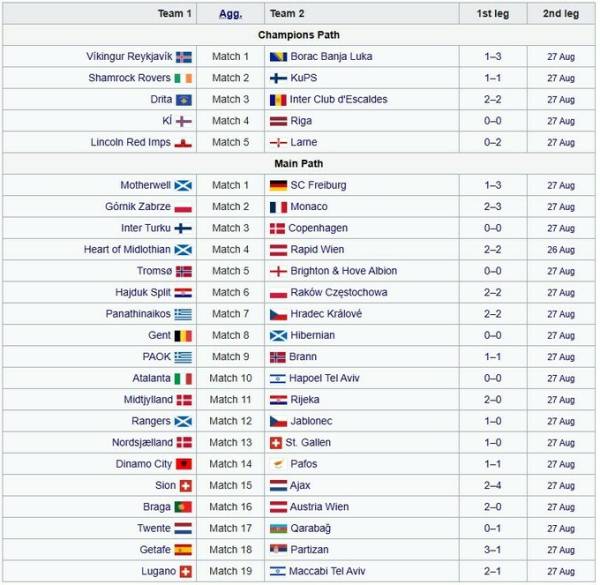
Task: Click Serbia flag beside Partizan
Action: 278,549
